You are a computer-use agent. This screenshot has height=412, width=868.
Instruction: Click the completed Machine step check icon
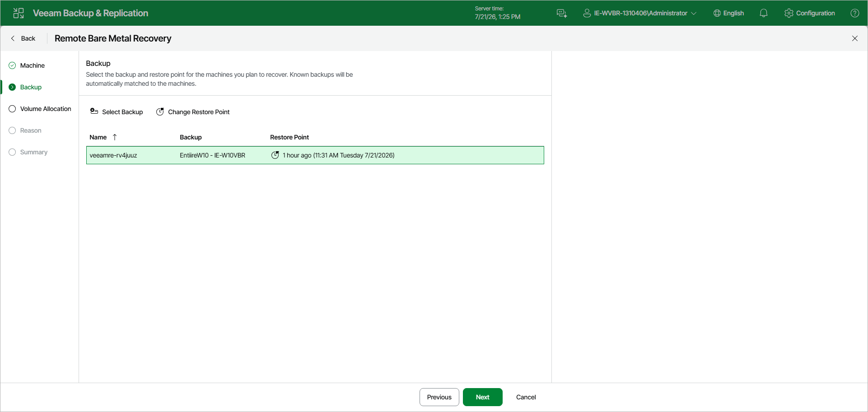(x=12, y=65)
